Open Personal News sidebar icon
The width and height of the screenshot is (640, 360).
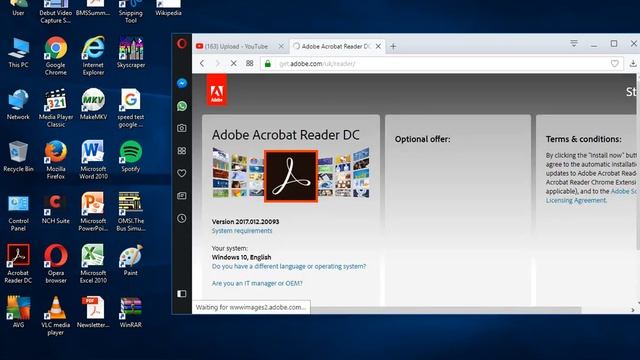[x=182, y=196]
